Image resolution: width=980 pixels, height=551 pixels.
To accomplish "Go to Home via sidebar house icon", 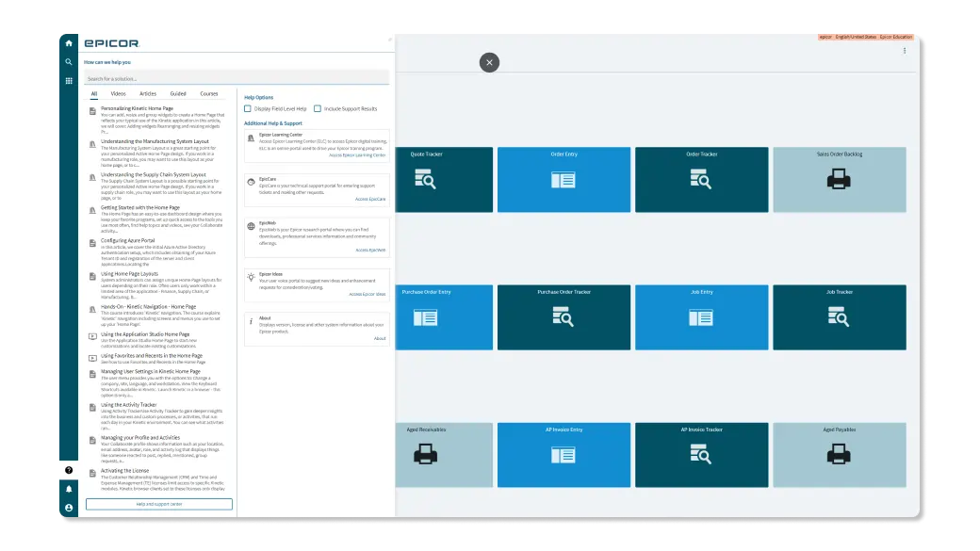I will 69,43.
